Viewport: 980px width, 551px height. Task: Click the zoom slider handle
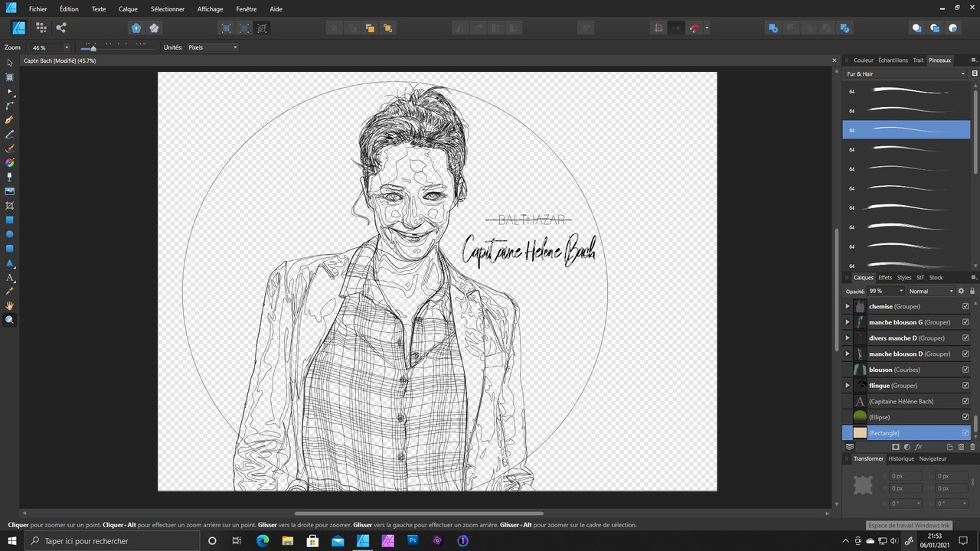[93, 48]
